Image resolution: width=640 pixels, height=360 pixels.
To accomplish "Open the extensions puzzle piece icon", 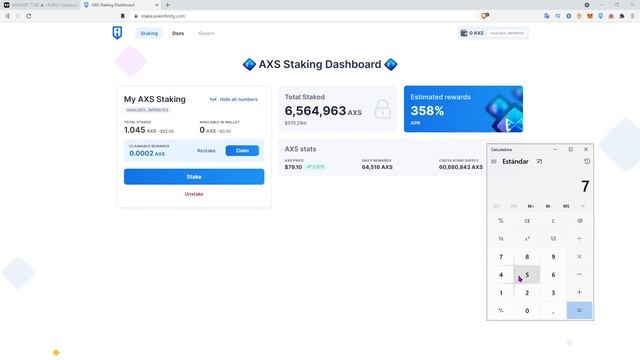I will [622, 16].
